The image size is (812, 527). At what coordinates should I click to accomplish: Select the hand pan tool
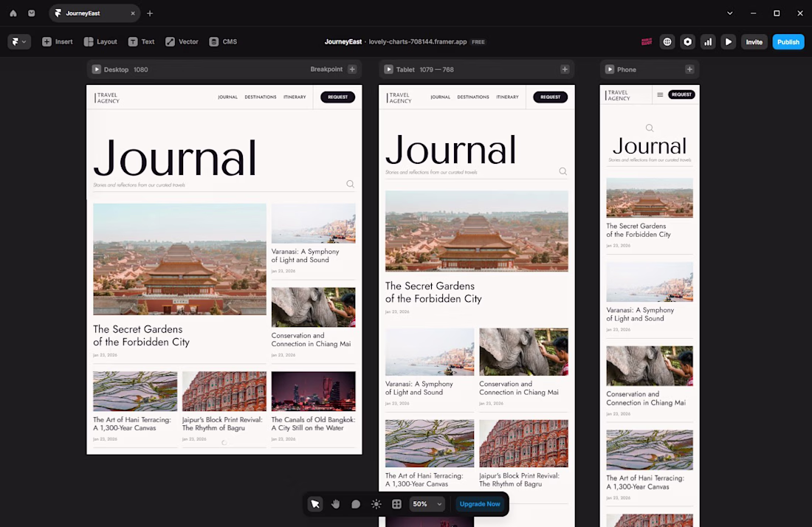point(336,504)
